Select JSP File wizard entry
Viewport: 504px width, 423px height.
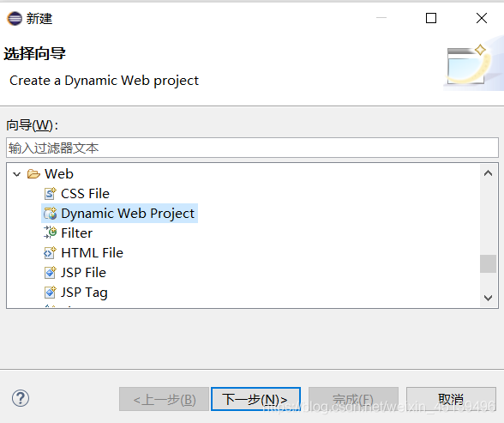83,273
